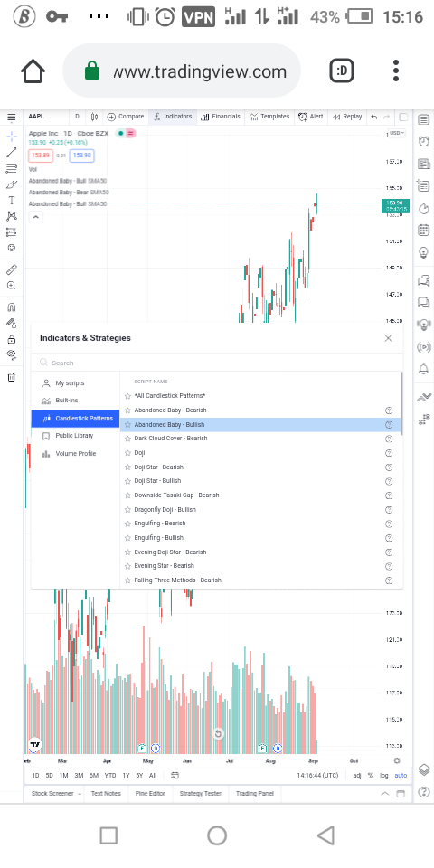Click the Compare button

(x=125, y=117)
